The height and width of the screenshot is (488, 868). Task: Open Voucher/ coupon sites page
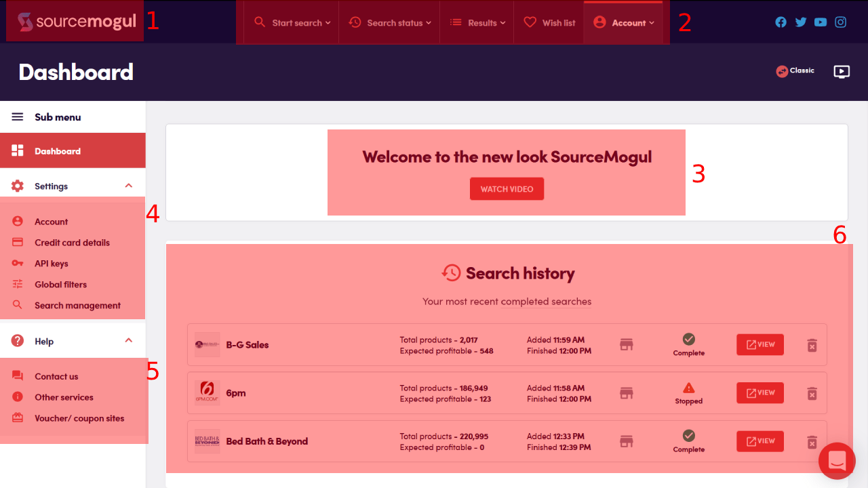(79, 418)
